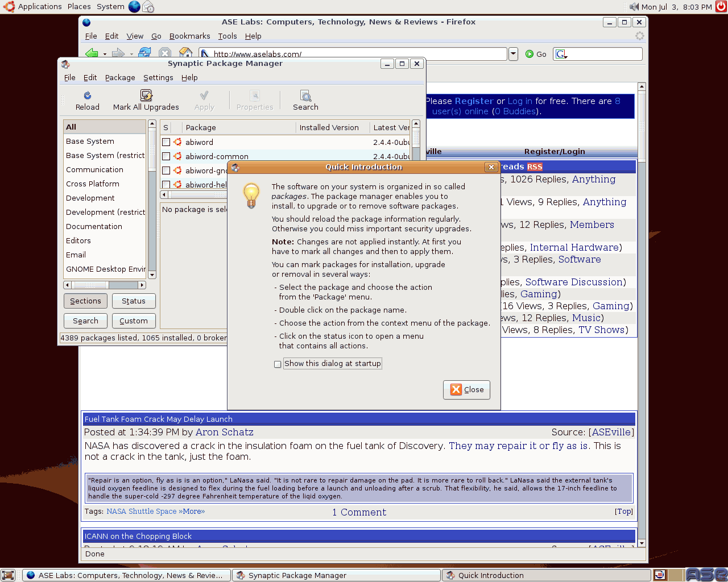
Task: Open the Synaptic Edit menu
Action: tap(90, 78)
